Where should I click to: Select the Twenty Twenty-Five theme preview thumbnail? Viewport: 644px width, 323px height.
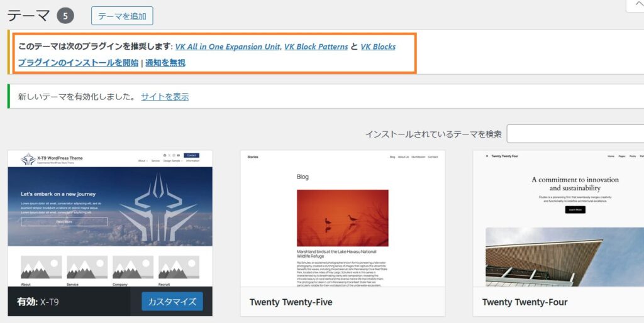[343, 218]
